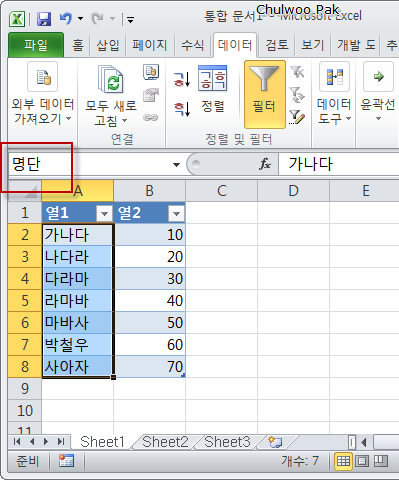This screenshot has width=399, height=480.
Task: Select cell containing 박철우
Action: (x=78, y=345)
